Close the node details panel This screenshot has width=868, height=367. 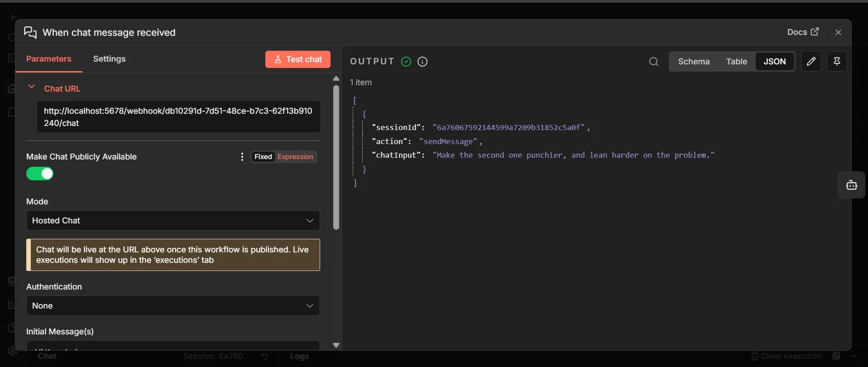(x=838, y=33)
